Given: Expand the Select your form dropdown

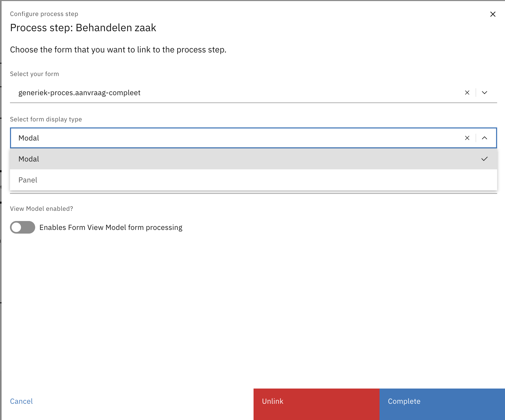Looking at the screenshot, I should tap(485, 93).
